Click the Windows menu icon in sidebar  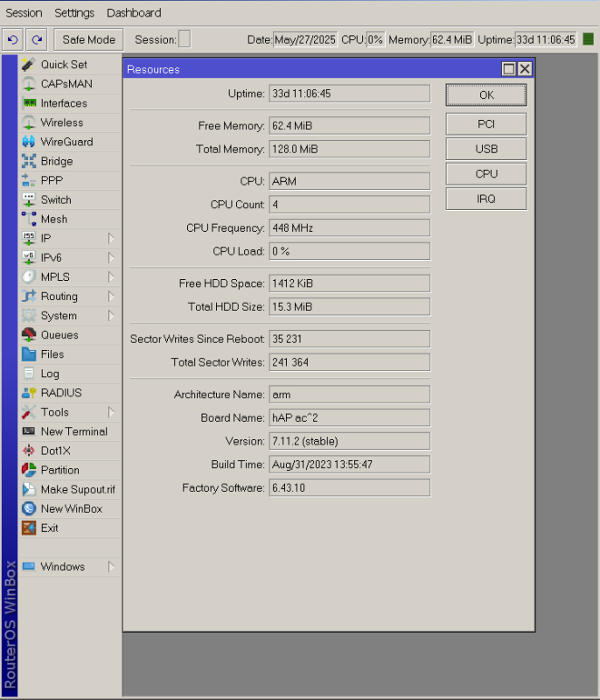29,566
